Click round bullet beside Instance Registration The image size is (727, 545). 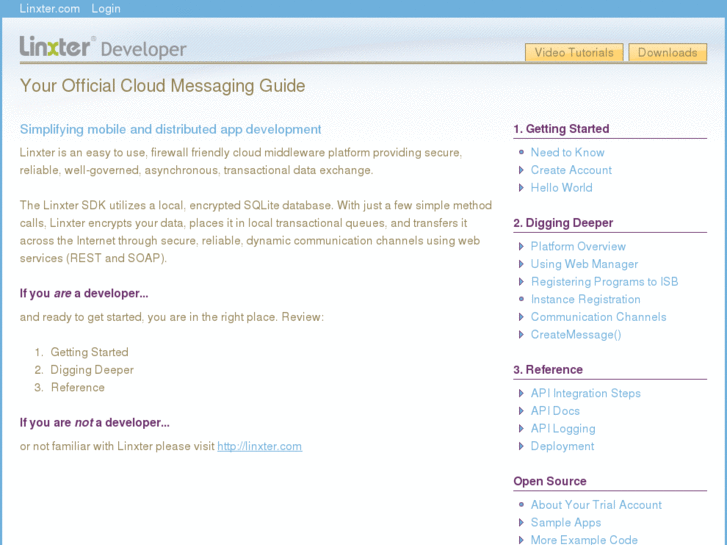point(521,299)
